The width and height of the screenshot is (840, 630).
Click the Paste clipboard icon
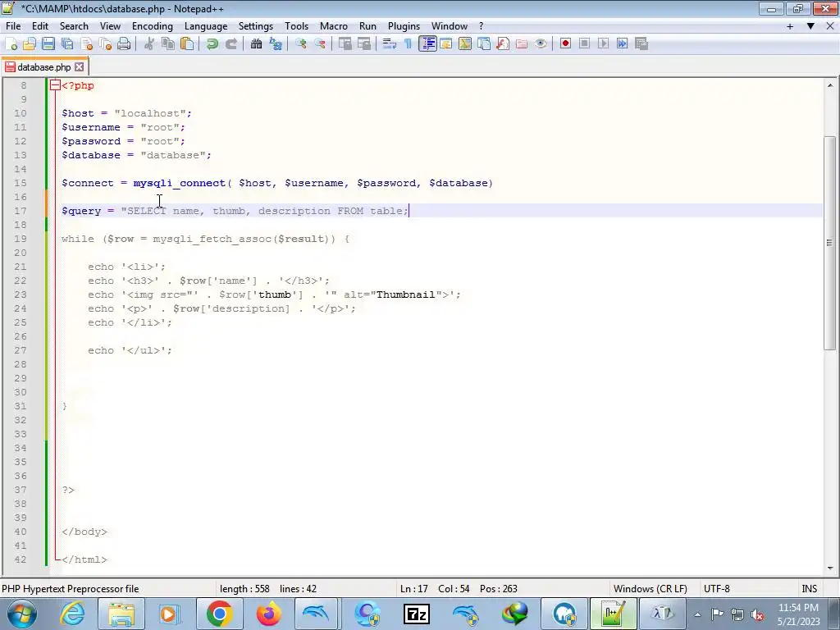pos(187,44)
